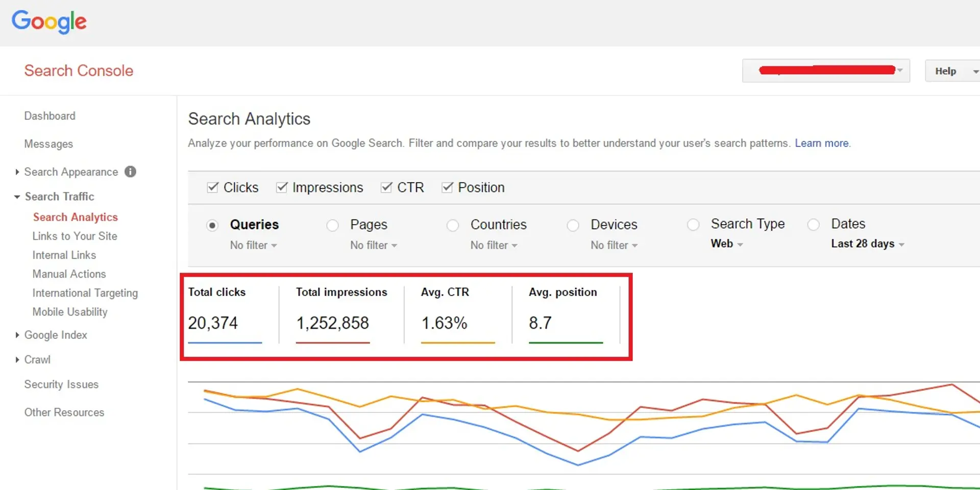Screen dimensions: 980x490
Task: Open the Countries No filter dropdown
Action: point(494,246)
